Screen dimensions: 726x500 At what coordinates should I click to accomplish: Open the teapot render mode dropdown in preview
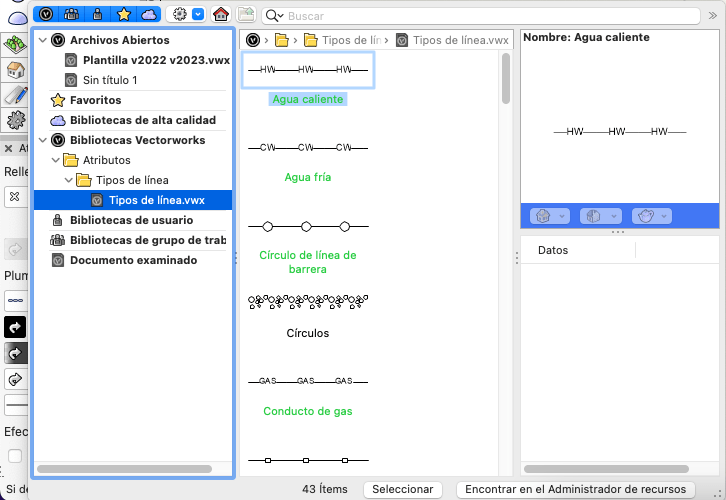point(651,216)
